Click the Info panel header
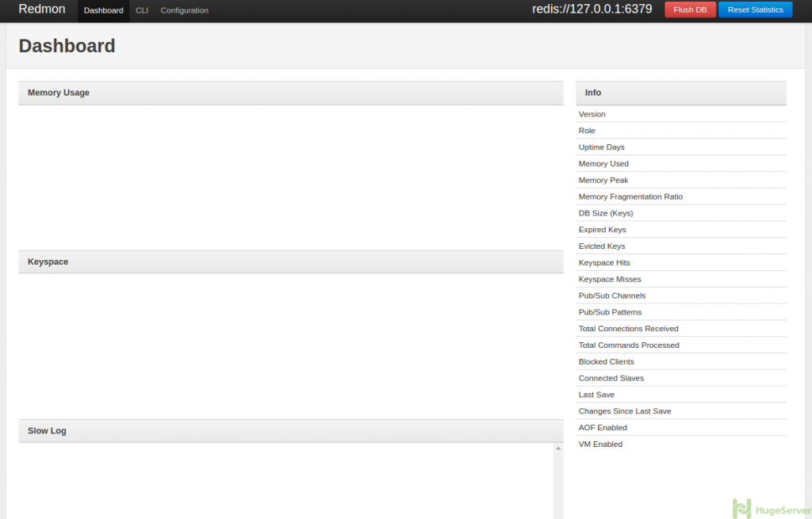 coord(592,93)
